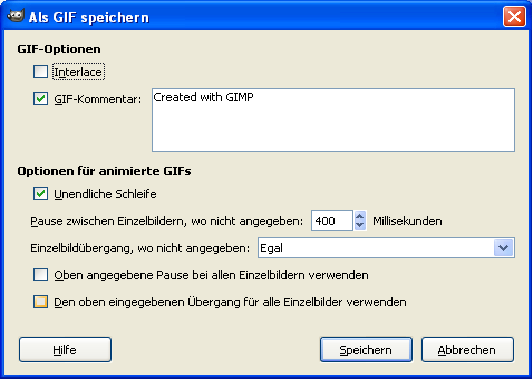
Task: Check Den oben eingegebenen Übergang für alle Einzelbilder
Action: coord(40,302)
